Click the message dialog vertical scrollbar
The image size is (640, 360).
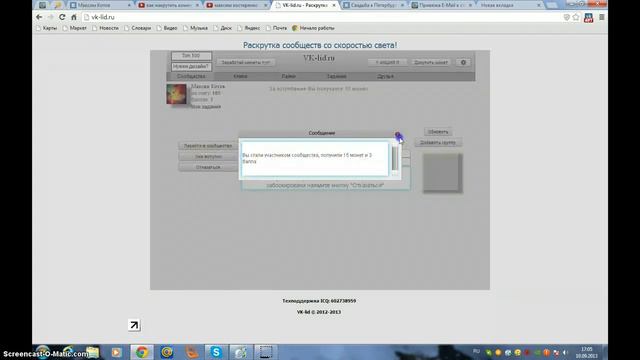(x=395, y=159)
